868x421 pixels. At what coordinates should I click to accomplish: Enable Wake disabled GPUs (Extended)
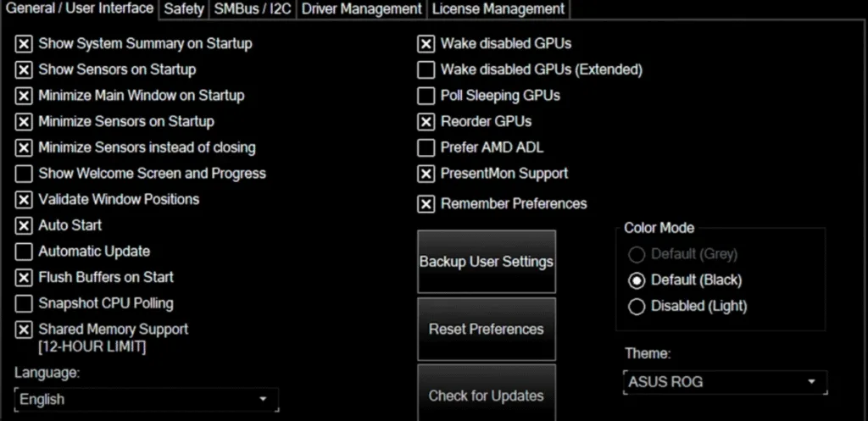tap(426, 69)
